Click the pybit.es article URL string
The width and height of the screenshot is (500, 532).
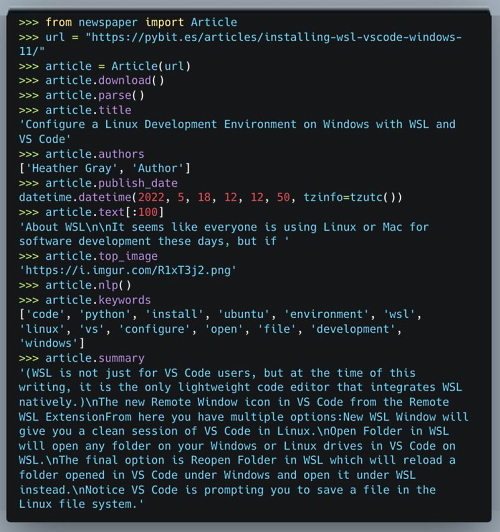tap(240, 44)
